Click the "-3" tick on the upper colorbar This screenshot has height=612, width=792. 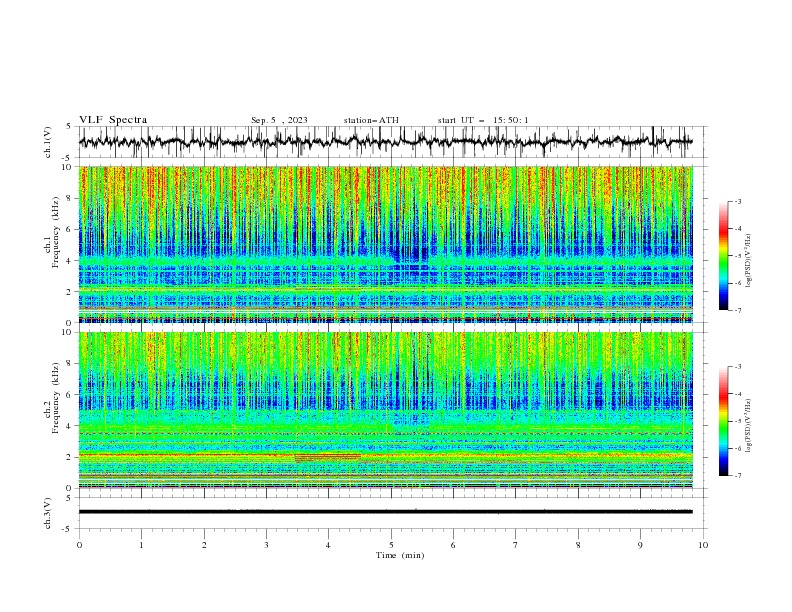click(x=738, y=201)
